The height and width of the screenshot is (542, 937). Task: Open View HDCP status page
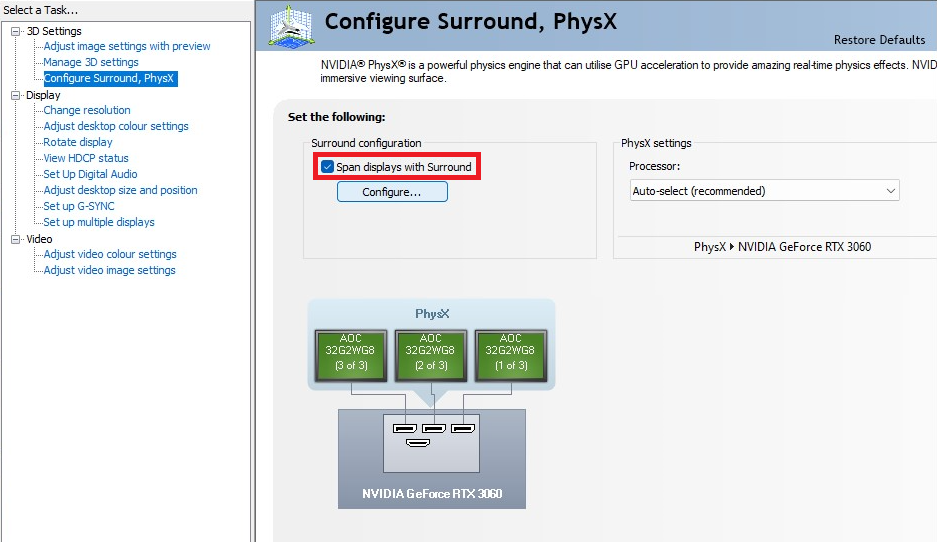pyautogui.click(x=86, y=158)
